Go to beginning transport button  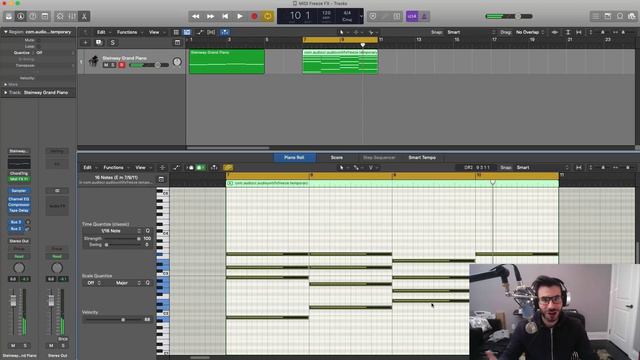tap(225, 16)
